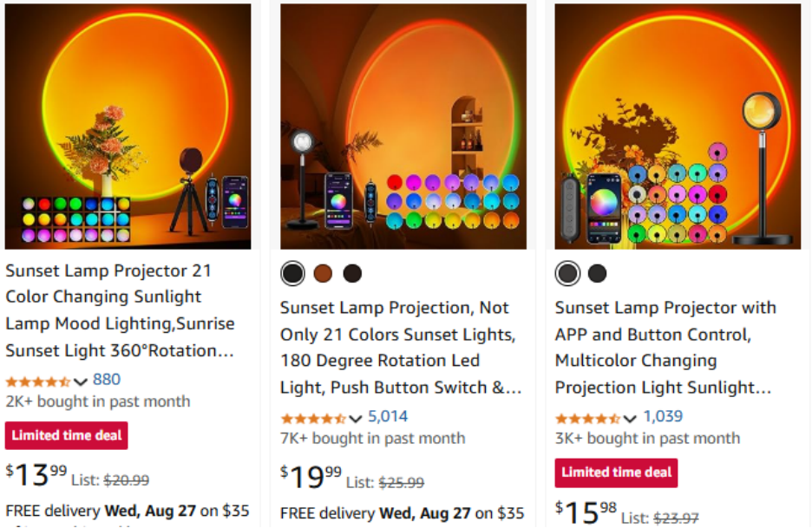Open the $15.98 sunset lamp product image
This screenshot has height=528, width=812.
click(x=678, y=127)
